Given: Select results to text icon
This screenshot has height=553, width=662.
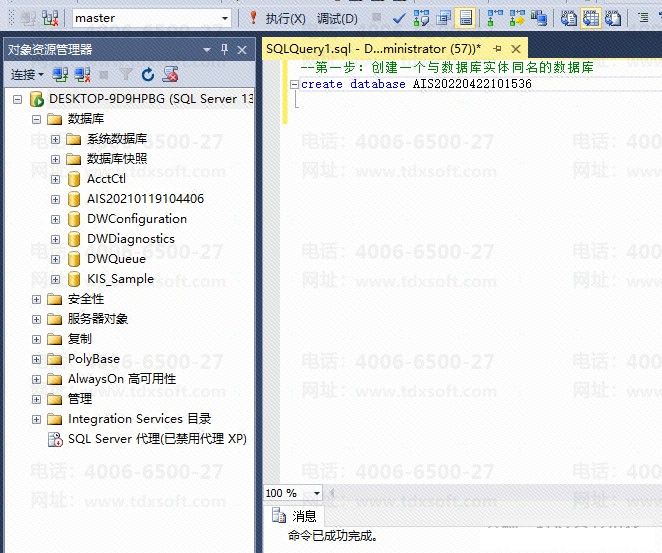Looking at the screenshot, I should point(569,18).
